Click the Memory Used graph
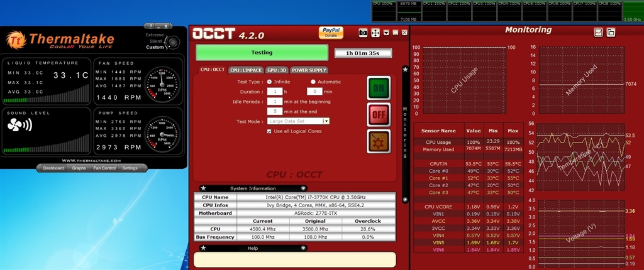Image resolution: width=644 pixels, height=270 pixels. pos(581,80)
